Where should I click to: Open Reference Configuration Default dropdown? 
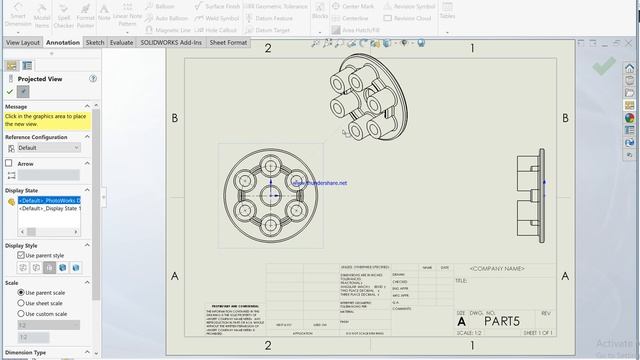click(49, 148)
